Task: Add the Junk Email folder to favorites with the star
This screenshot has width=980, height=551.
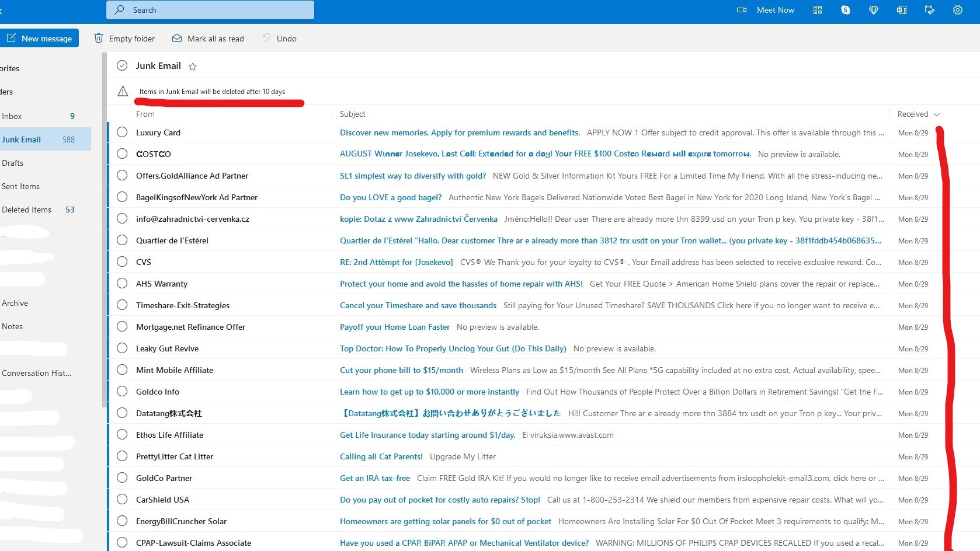Action: point(193,67)
